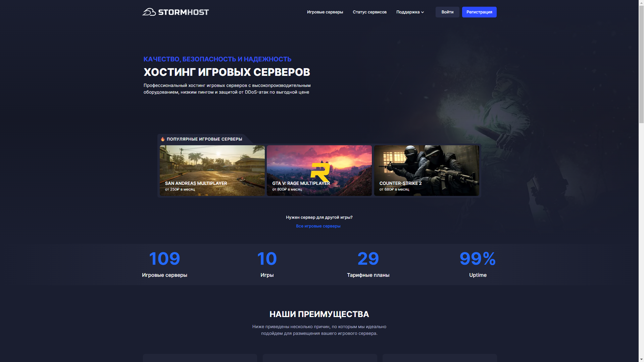
Task: Click scrollbar down arrow
Action: point(641,360)
